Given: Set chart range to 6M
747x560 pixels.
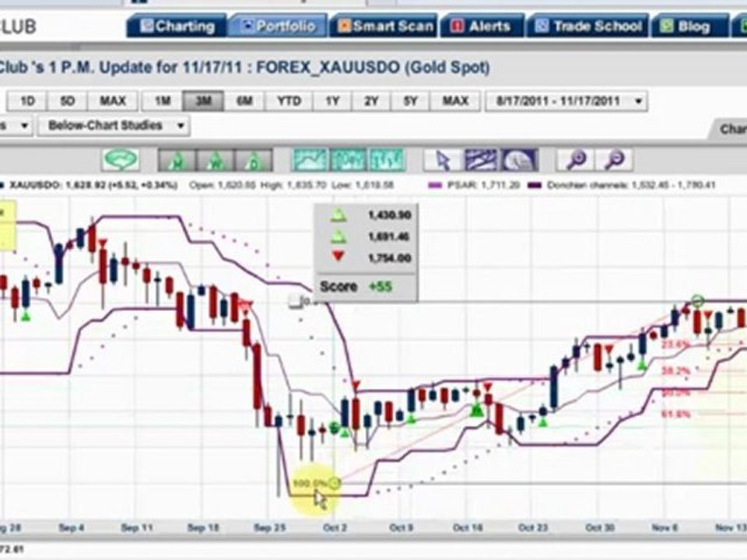Looking at the screenshot, I should coord(244,101).
